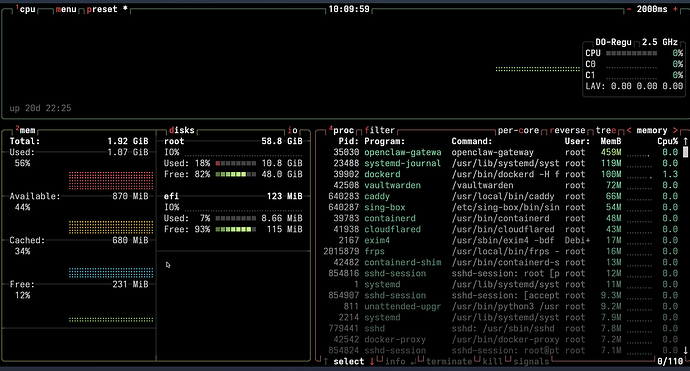Click the 2000ms update interval value
This screenshot has width=690, height=371.
[652, 9]
